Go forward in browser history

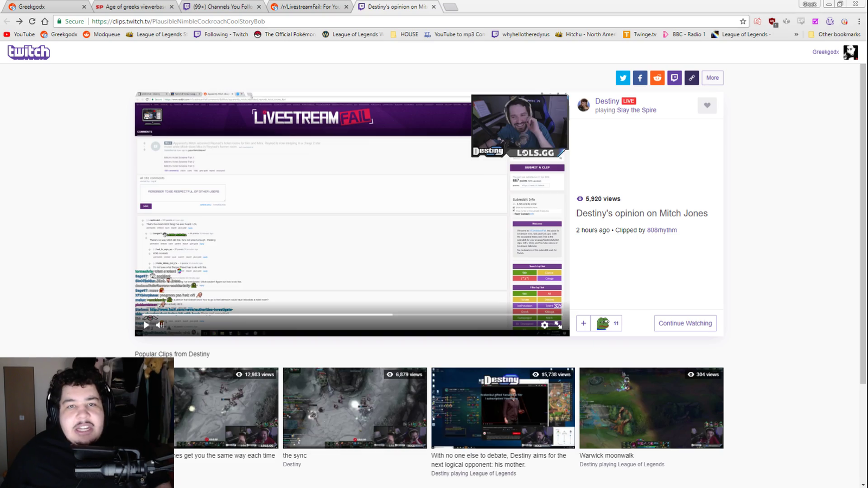pos(20,21)
